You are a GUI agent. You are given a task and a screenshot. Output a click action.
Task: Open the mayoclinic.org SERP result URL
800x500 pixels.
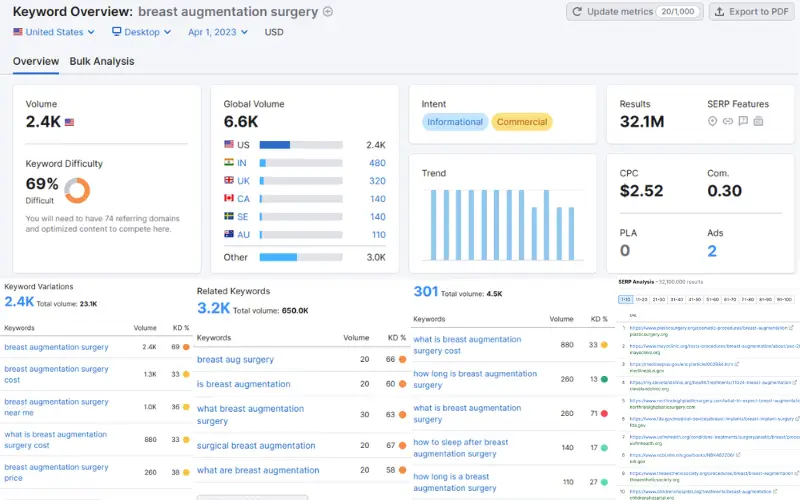(x=714, y=346)
